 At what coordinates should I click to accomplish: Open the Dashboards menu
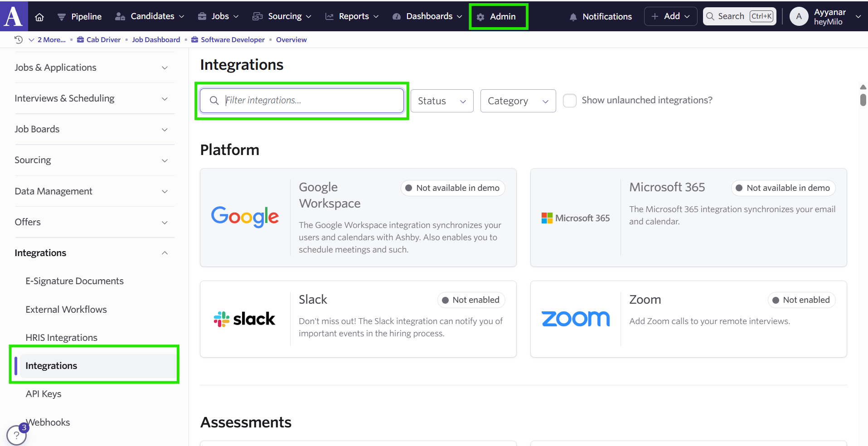click(427, 16)
